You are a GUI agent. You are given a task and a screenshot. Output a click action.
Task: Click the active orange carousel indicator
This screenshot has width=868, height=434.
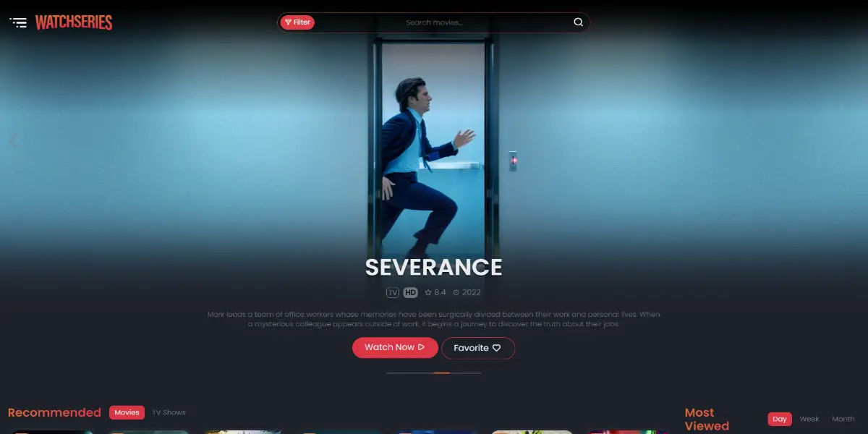pos(442,373)
